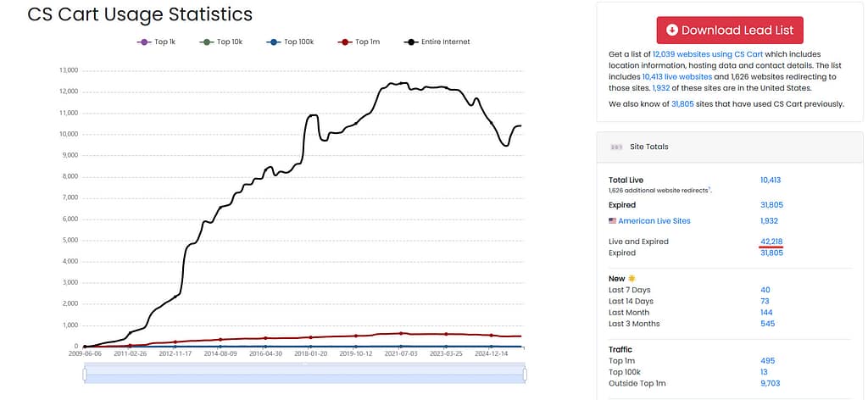Click the Site Totals panel icon

(616, 147)
